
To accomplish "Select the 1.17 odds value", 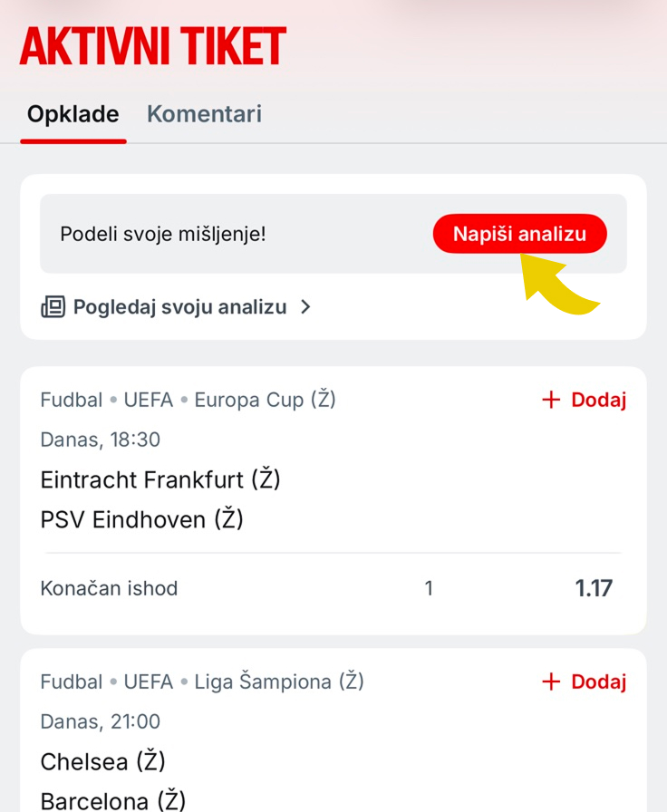I will pyautogui.click(x=594, y=588).
